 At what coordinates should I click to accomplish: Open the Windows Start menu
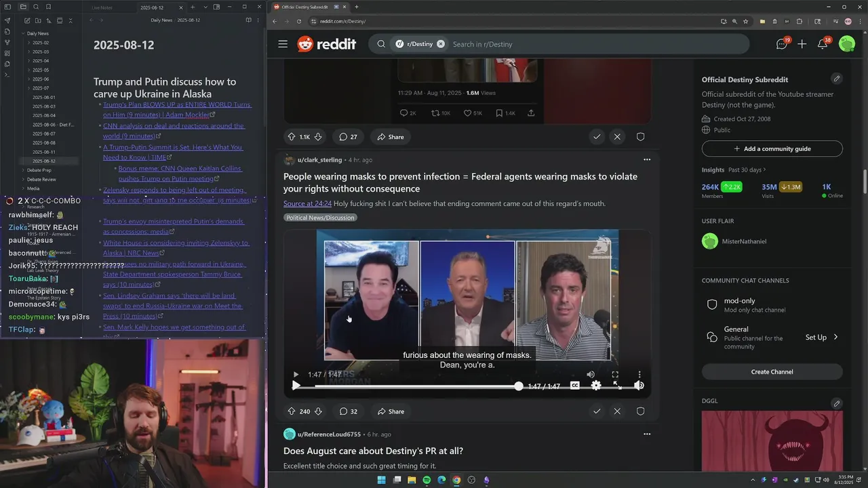coord(381,480)
